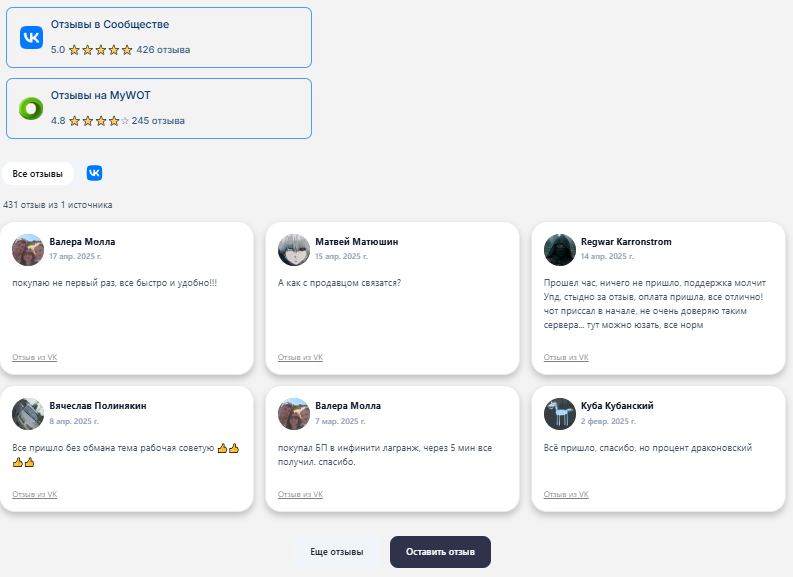
Task: Open Отзыв из VK link under Матвей Матюшин
Action: pyautogui.click(x=300, y=358)
